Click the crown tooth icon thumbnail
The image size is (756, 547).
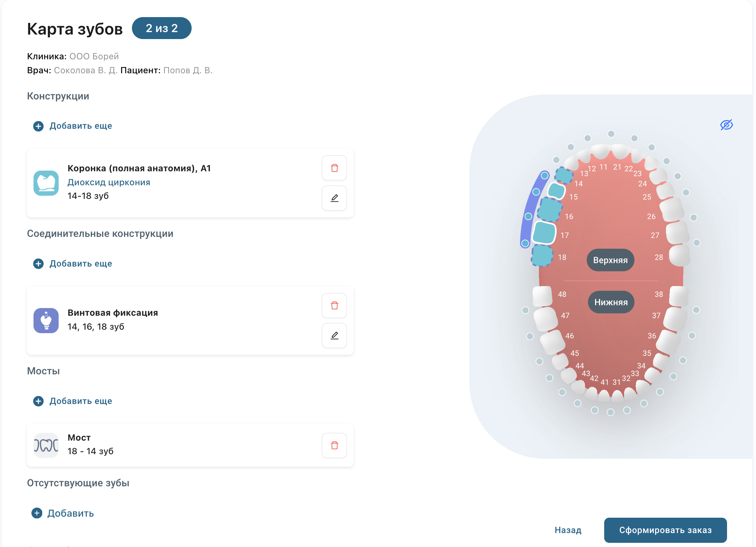[x=46, y=183]
